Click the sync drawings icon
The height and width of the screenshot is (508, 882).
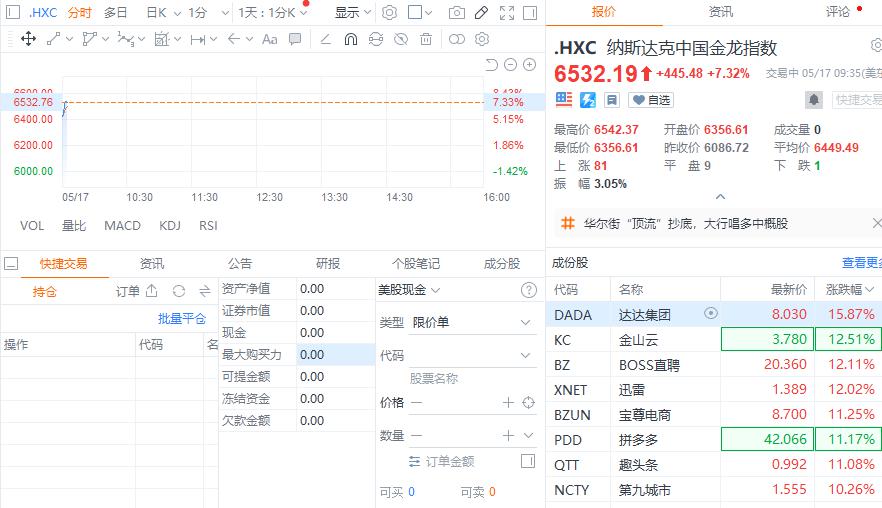[376, 39]
